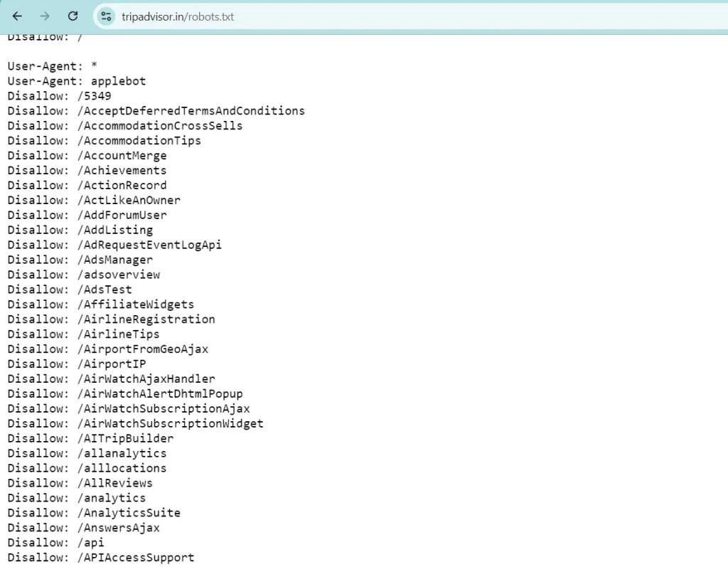Click the 'Disallow: /api' line
This screenshot has width=728, height=567.
55,542
